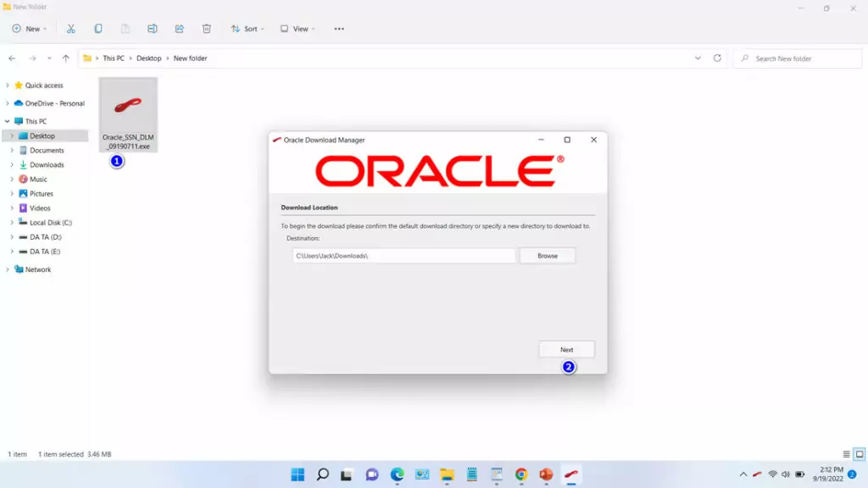
Task: Open the battery status tray icon
Action: point(800,474)
